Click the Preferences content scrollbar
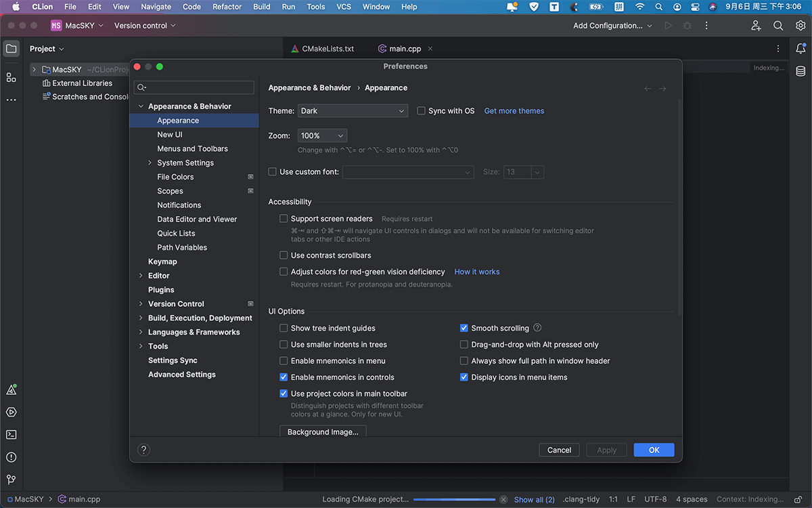Viewport: 812px width, 508px height. [679, 207]
